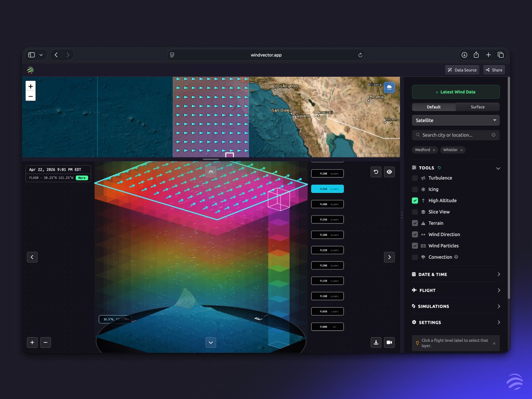The image size is (532, 399).
Task: Click the up chevron in 3D view
Action: [x=211, y=172]
